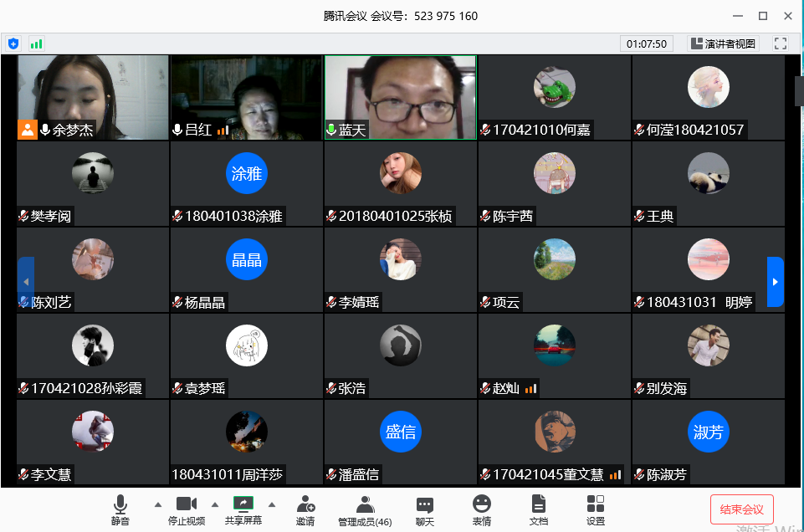Viewport: 804px width, 532px height.
Task: Open the 聊天 chat panel
Action: pos(424,511)
